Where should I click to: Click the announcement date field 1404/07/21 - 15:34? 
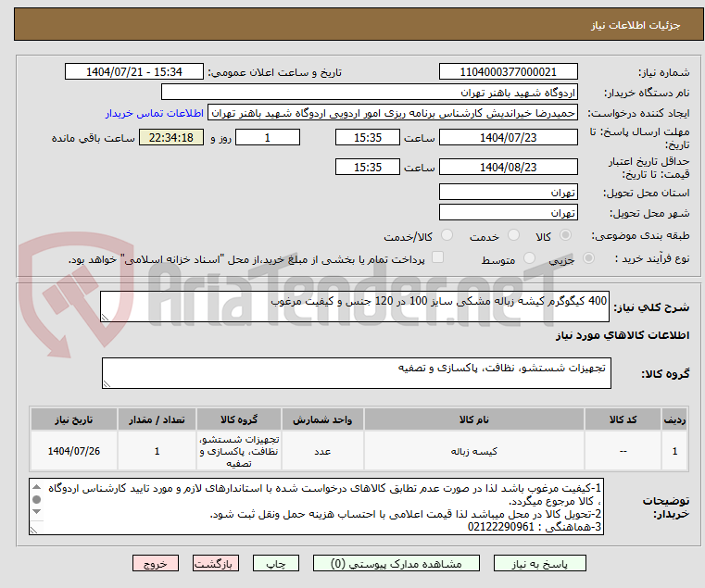(134, 72)
